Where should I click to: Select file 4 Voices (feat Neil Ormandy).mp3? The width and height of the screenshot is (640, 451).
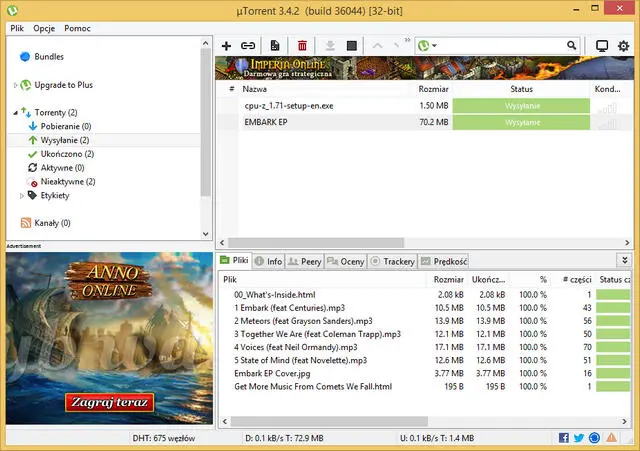[x=296, y=347]
